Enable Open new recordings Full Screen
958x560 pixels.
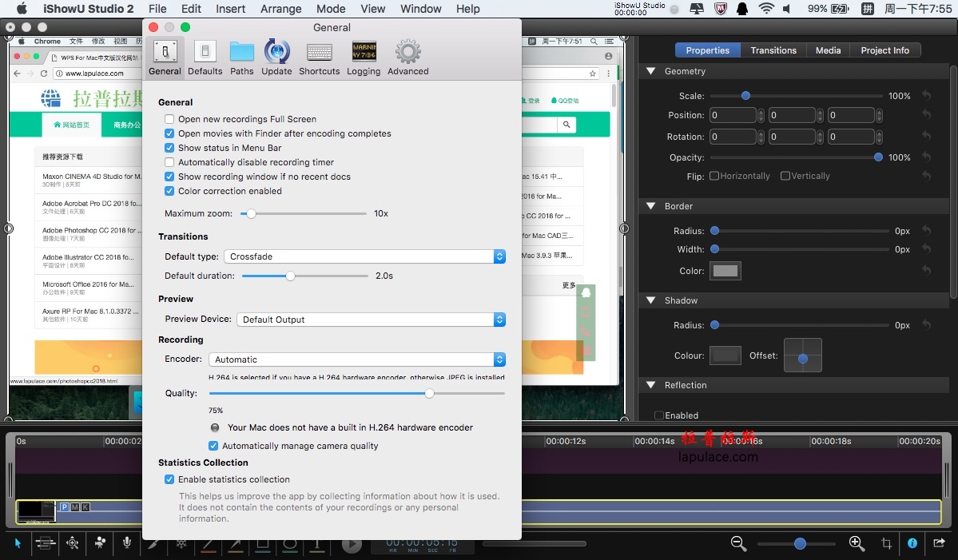(x=169, y=119)
